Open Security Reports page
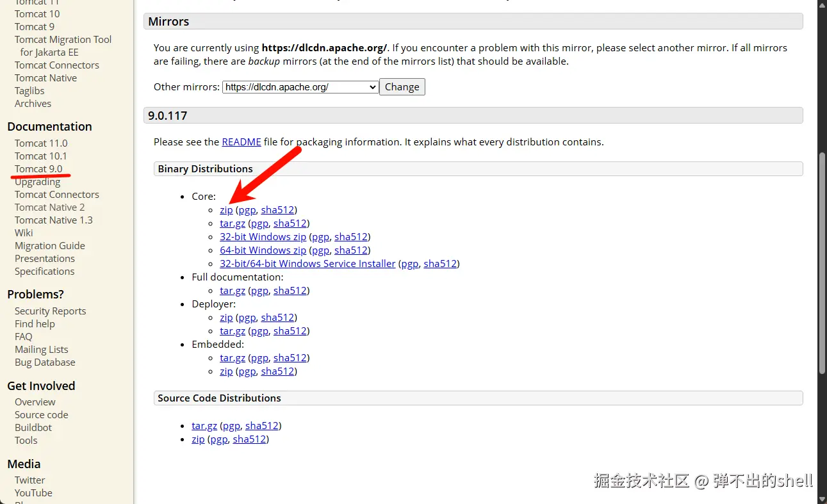The image size is (827, 504). (50, 311)
